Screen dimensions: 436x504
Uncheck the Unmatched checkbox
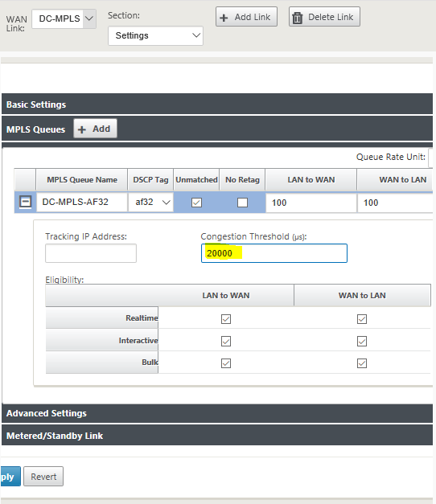pyautogui.click(x=196, y=203)
